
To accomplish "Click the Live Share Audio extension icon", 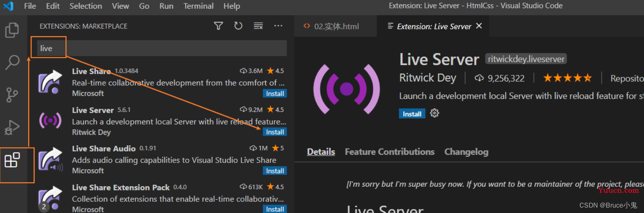I will [x=50, y=159].
